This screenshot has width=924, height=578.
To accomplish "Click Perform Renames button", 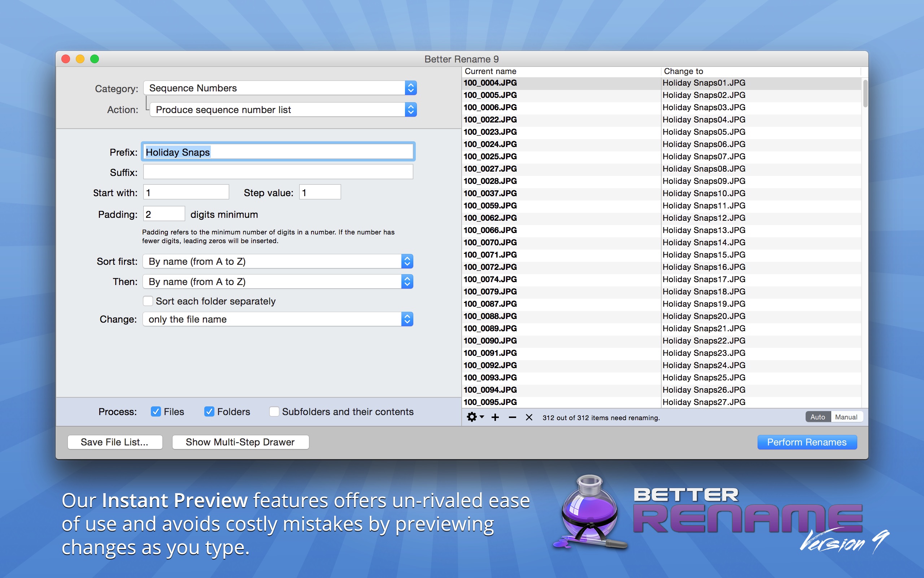I will tap(807, 442).
